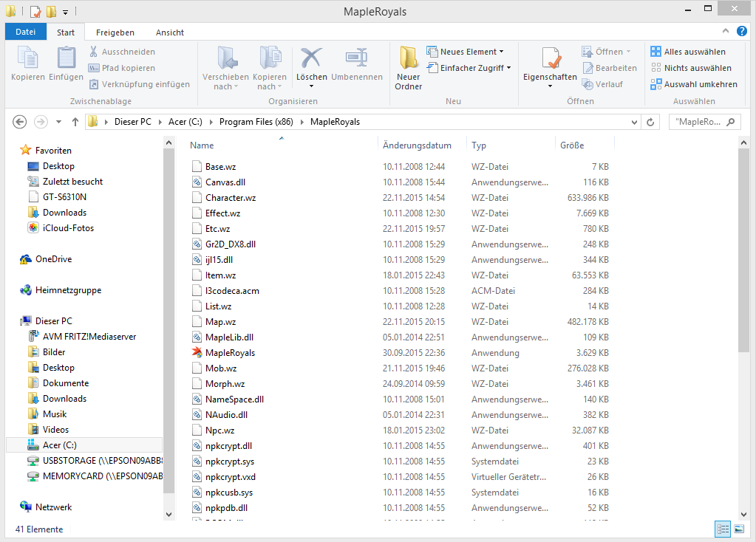The height and width of the screenshot is (542, 756).
Task: Click Auswahl umkehren
Action: point(694,84)
